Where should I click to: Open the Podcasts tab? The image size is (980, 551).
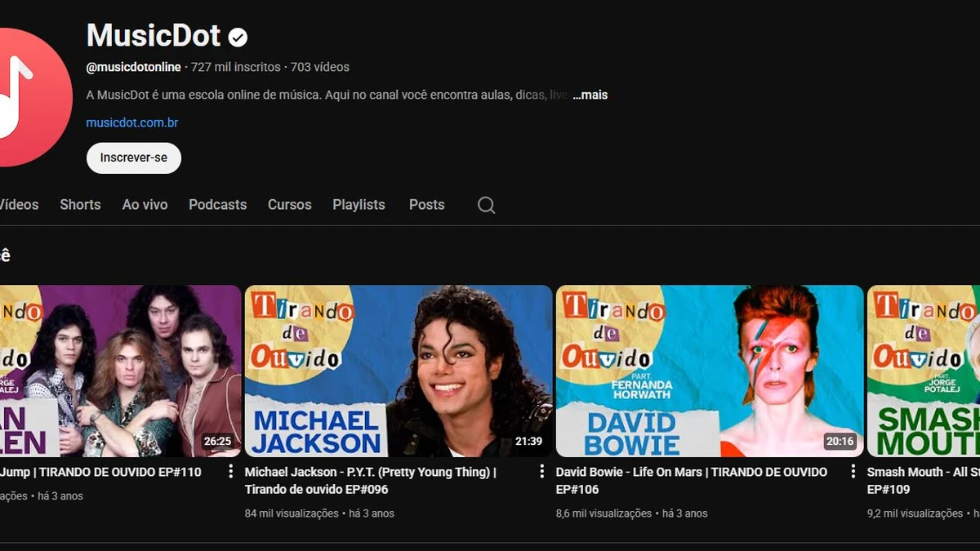tap(217, 205)
